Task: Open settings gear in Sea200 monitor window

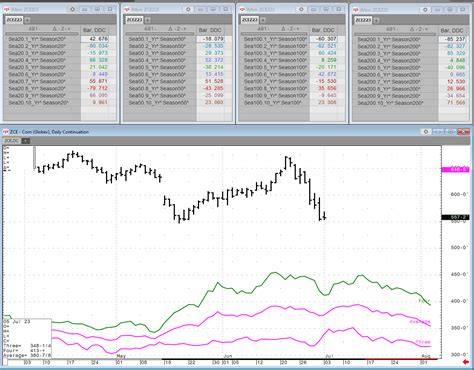Action: click(x=425, y=10)
